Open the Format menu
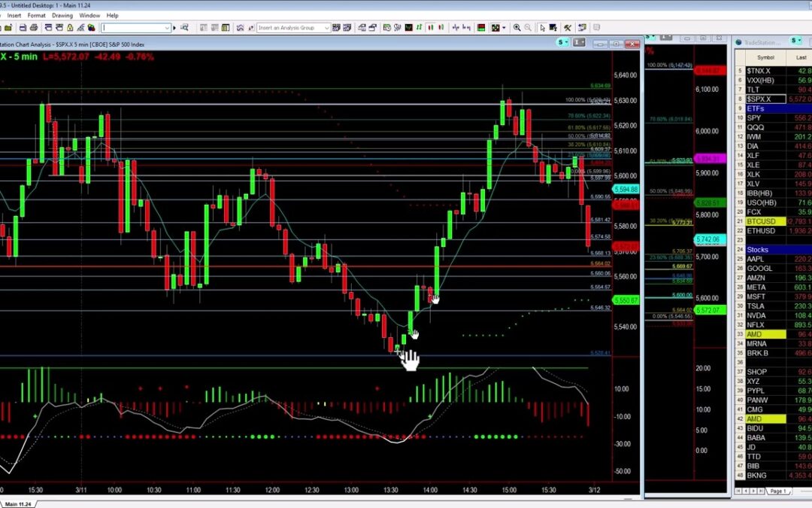The image size is (812, 508). [x=36, y=15]
